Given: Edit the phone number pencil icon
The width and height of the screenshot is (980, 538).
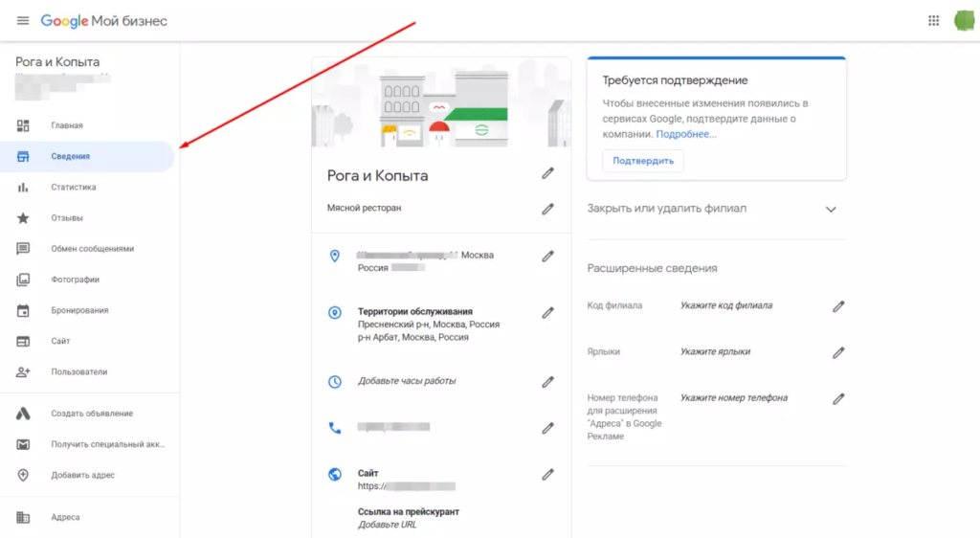Looking at the screenshot, I should 547,428.
